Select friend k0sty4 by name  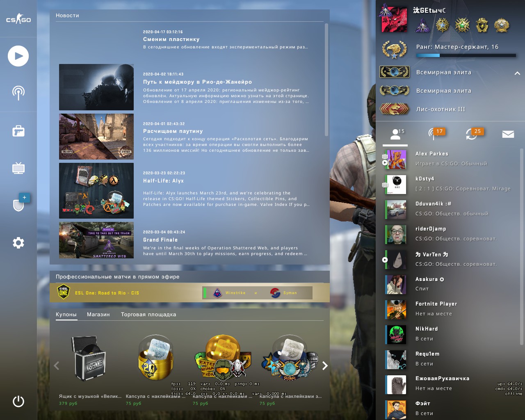[x=425, y=179]
